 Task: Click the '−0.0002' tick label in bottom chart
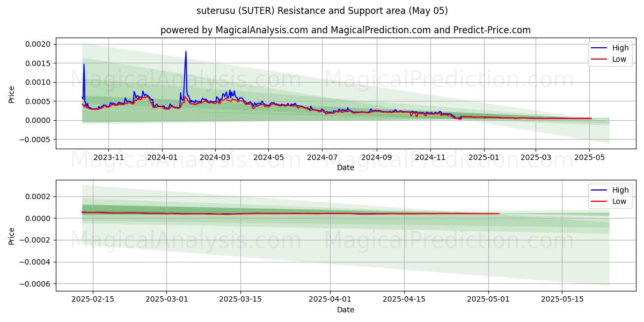click(x=35, y=240)
